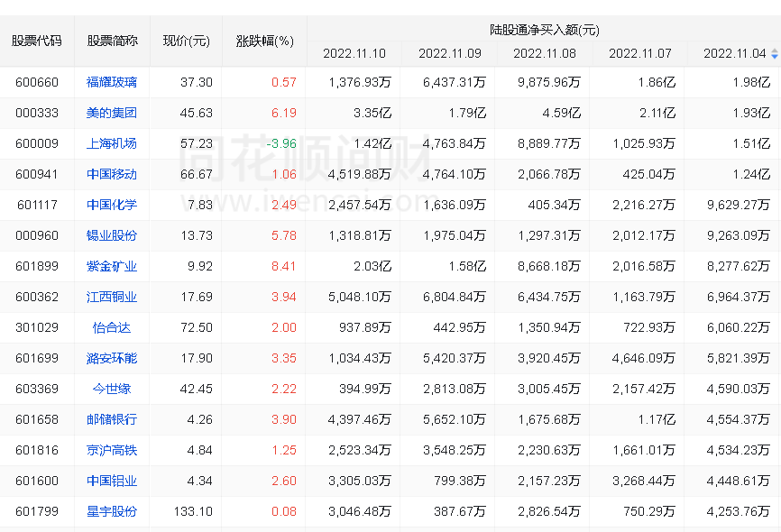The height and width of the screenshot is (532, 781).
Task: Click the 4,764.10万 cell for 中国移动
Action: [455, 174]
